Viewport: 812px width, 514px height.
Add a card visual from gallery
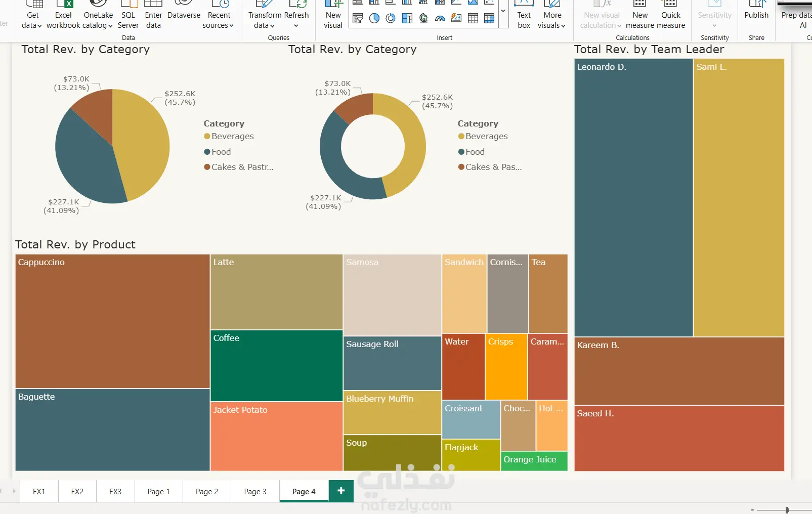(x=456, y=18)
